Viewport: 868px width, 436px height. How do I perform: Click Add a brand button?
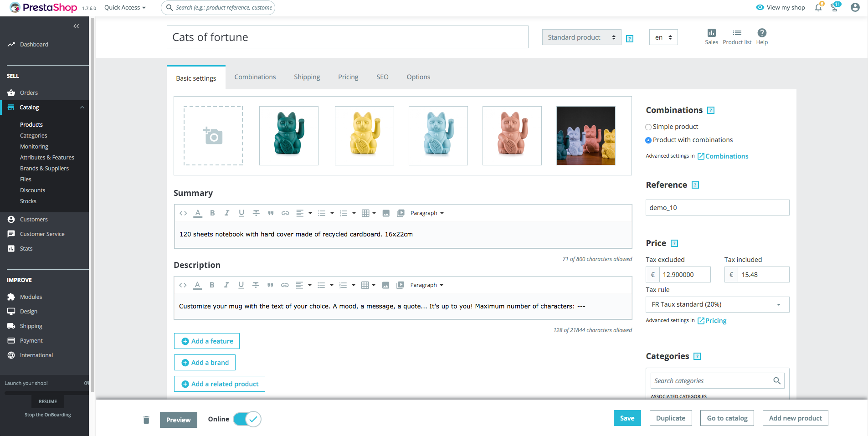pos(205,363)
